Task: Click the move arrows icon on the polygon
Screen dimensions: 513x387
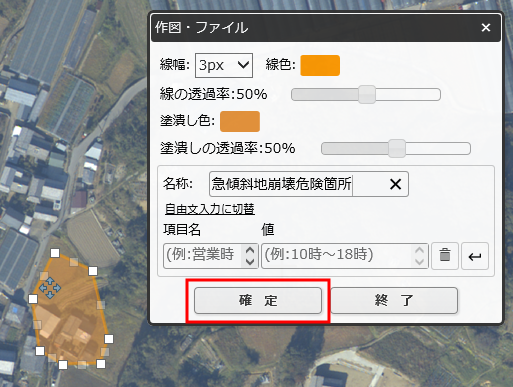Action: (x=50, y=288)
